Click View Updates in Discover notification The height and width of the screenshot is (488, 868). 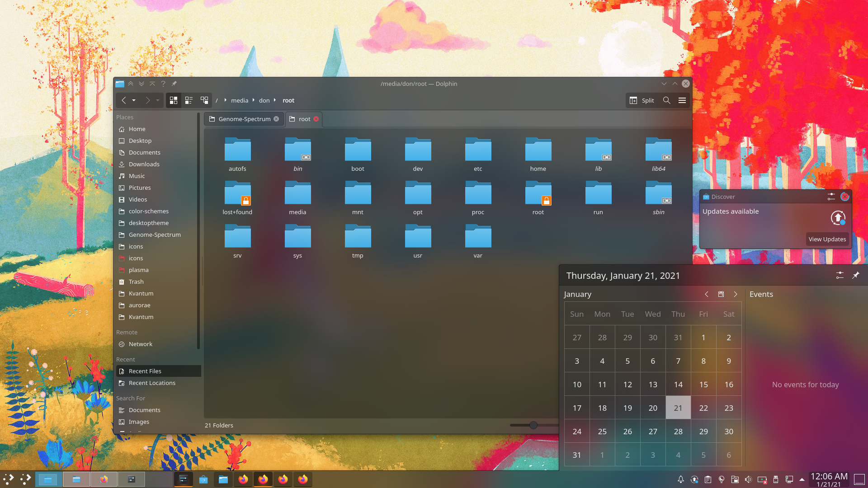827,239
